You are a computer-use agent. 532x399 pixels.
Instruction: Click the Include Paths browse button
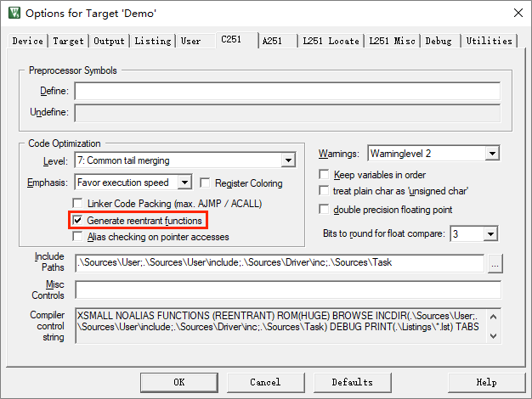(495, 264)
